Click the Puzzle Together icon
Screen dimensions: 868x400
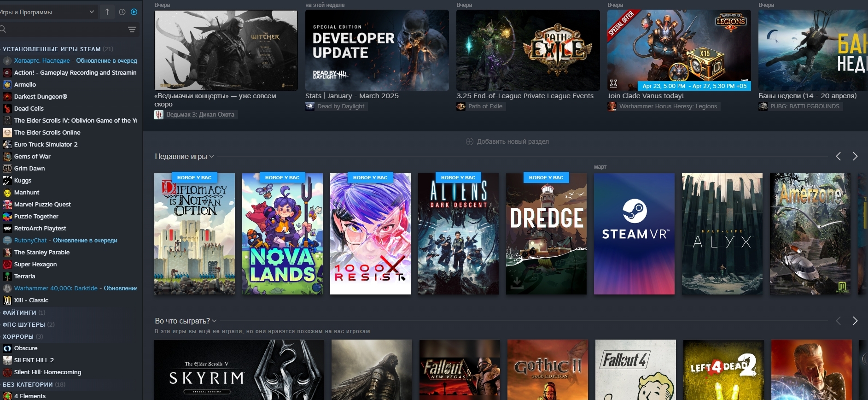click(x=7, y=216)
